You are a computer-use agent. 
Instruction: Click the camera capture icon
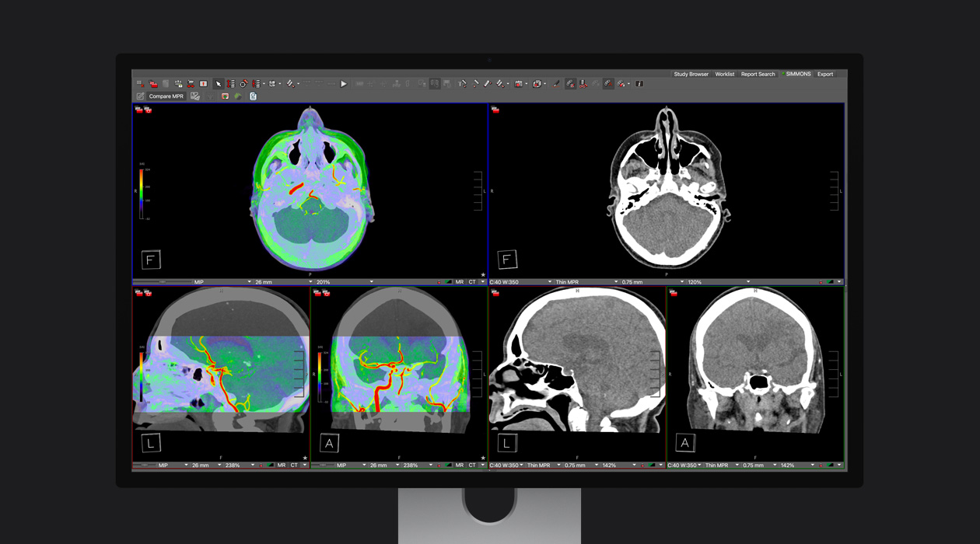(519, 84)
